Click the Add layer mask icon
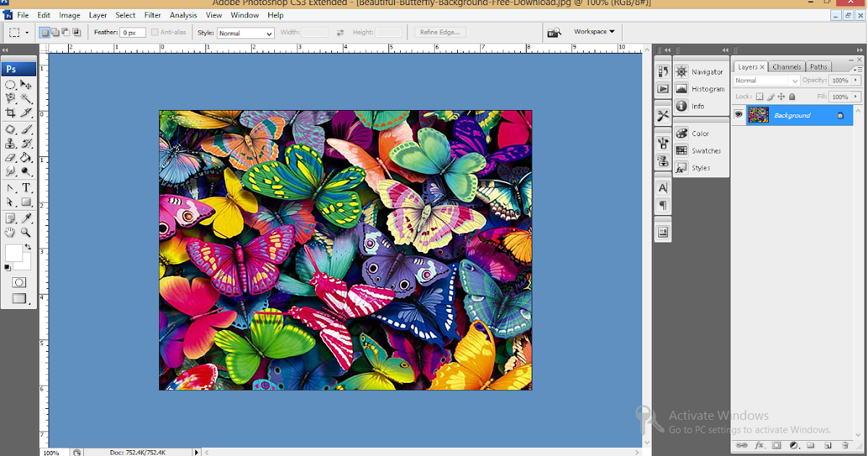Image resolution: width=868 pixels, height=456 pixels. pos(777,446)
